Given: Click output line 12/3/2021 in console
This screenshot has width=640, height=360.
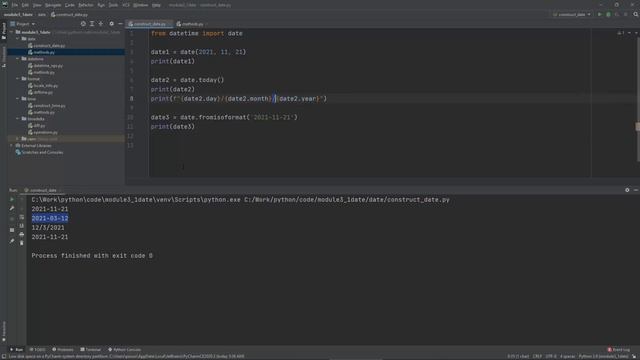Looking at the screenshot, I should click(48, 228).
